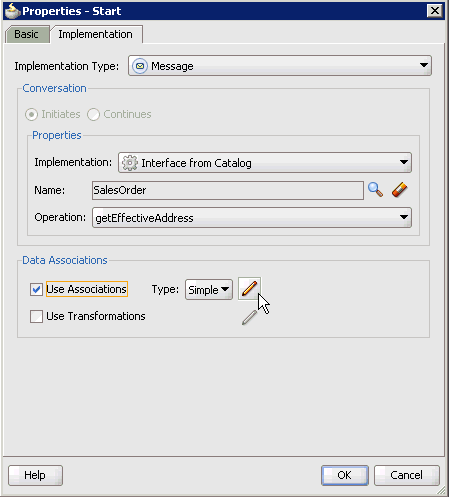
Task: Click the Conversation section heading
Action: click(54, 88)
